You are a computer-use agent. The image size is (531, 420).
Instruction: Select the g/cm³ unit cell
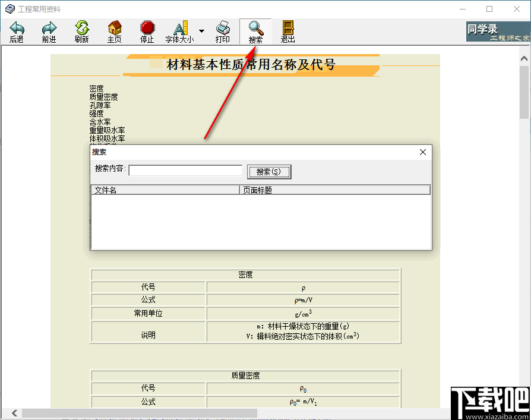tap(303, 313)
